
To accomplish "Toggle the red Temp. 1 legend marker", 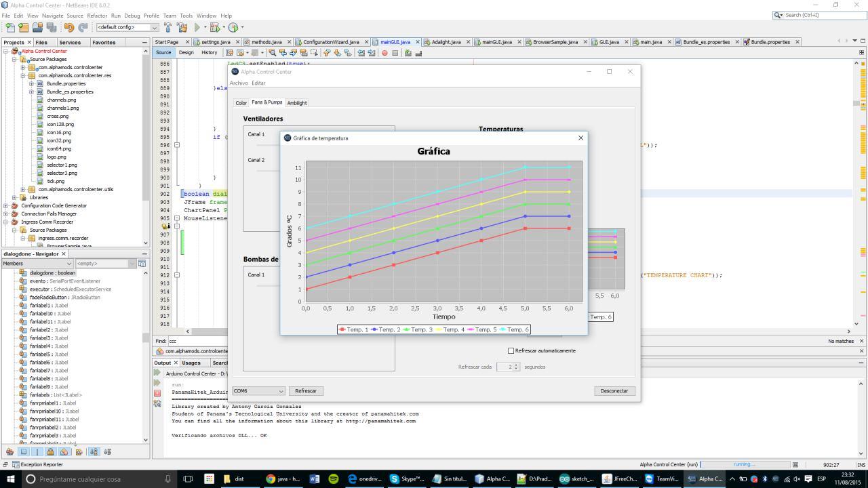I will click(x=342, y=329).
